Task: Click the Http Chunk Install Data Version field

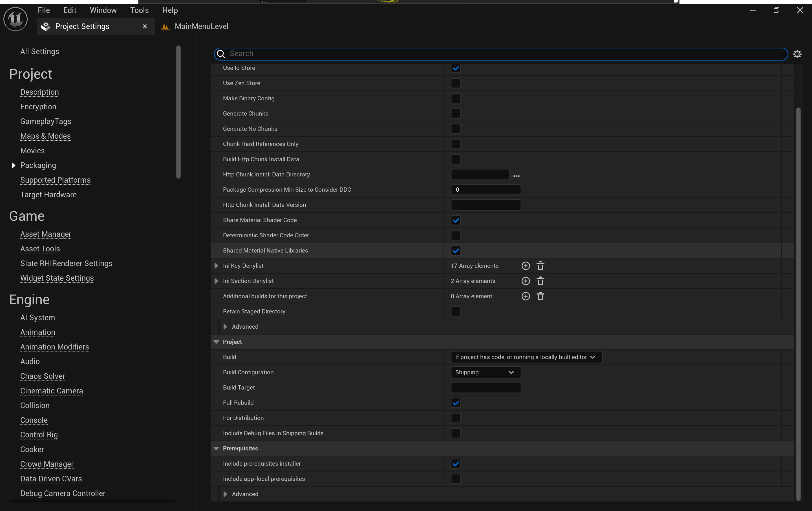Action: (486, 205)
